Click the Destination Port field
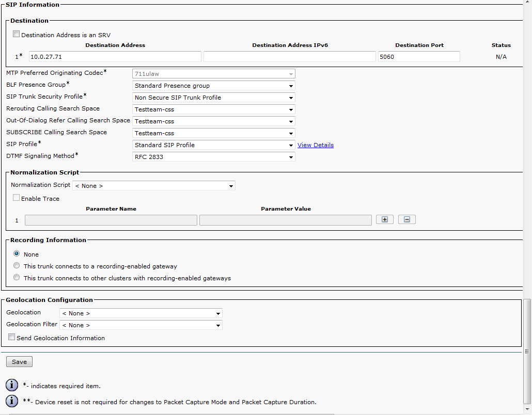 [x=418, y=57]
